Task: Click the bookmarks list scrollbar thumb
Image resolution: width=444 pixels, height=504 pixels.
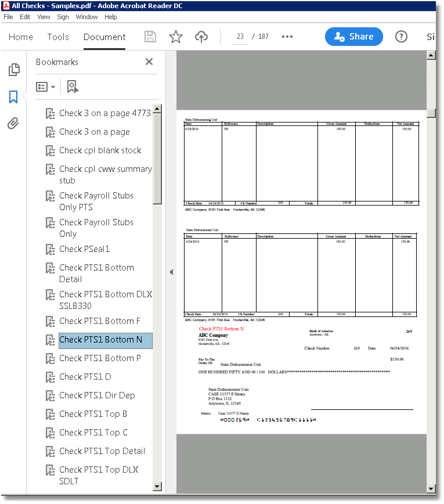Action: 157,159
